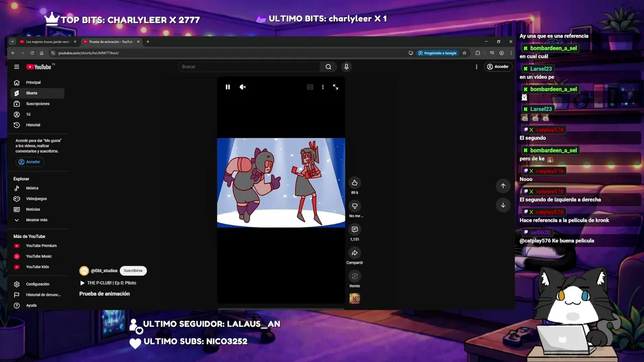This screenshot has width=644, height=362.
Task: Open the short's sound thumbnail
Action: (355, 299)
